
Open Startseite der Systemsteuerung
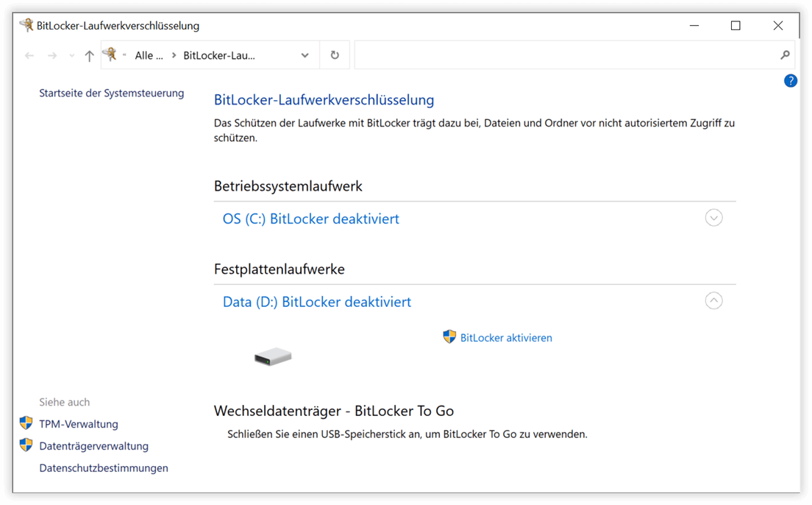click(111, 93)
